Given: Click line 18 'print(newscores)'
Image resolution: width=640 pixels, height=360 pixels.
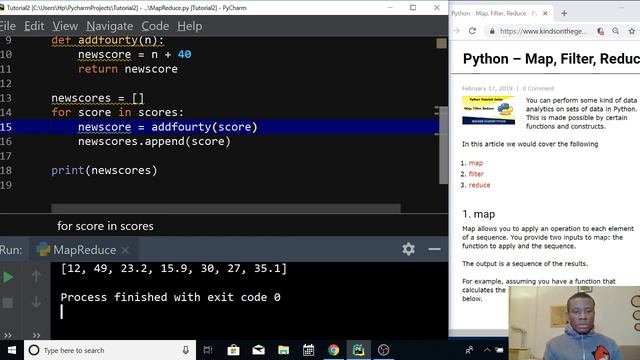Looking at the screenshot, I should [x=104, y=171].
